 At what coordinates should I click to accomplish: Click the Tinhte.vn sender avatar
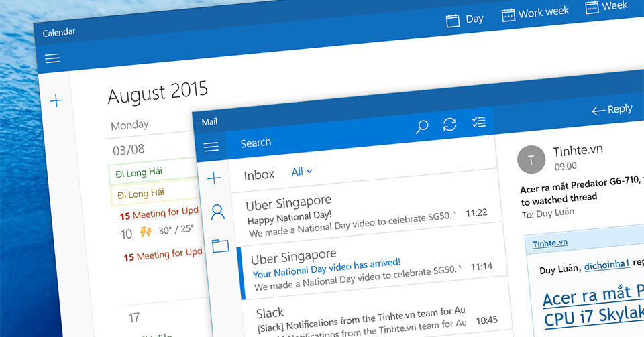pos(531,159)
